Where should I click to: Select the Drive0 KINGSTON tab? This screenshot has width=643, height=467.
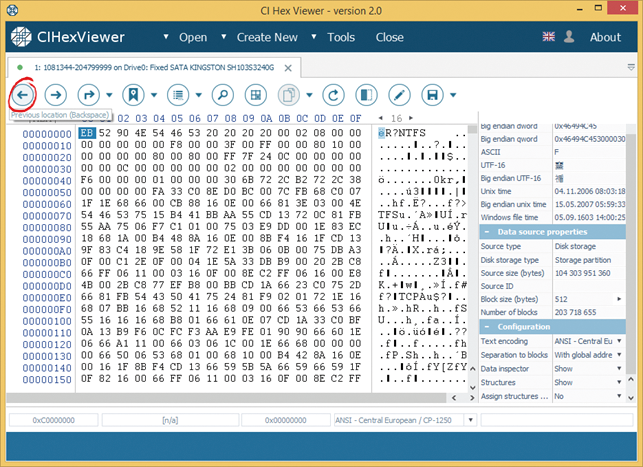[x=154, y=68]
